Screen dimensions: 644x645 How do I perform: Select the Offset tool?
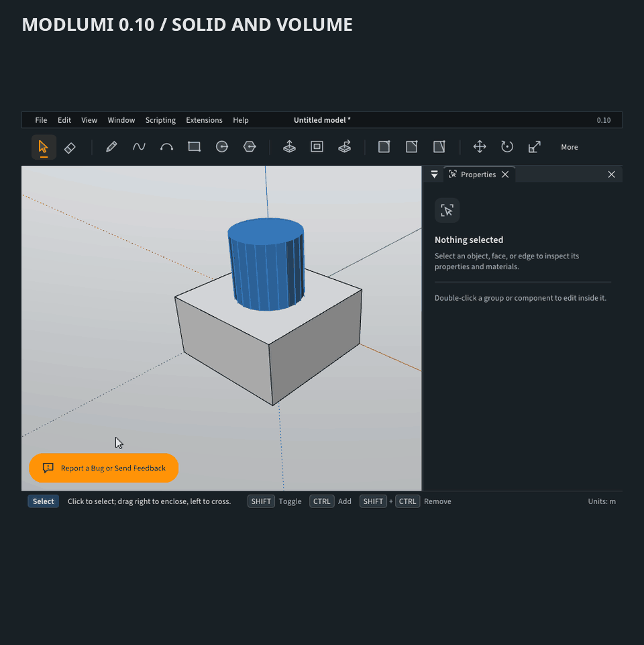tap(317, 147)
